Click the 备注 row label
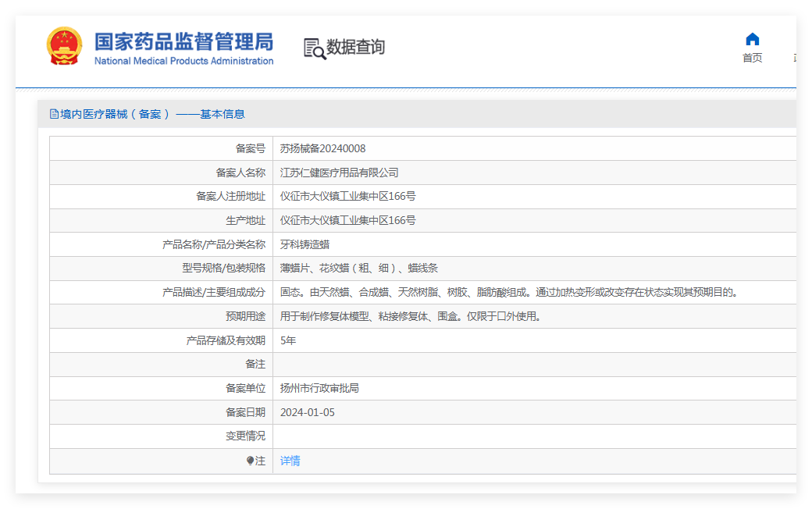 255,364
